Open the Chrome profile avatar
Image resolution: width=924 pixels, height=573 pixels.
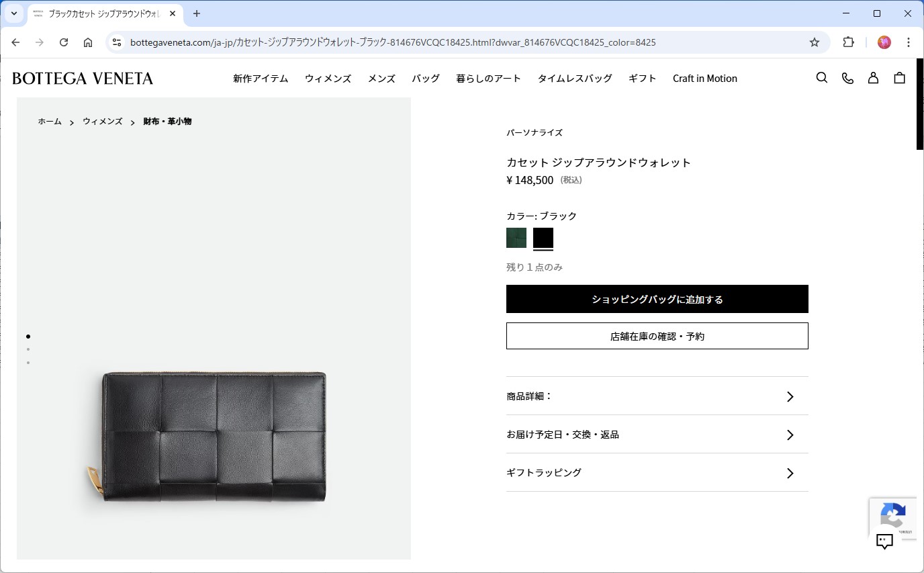click(884, 42)
